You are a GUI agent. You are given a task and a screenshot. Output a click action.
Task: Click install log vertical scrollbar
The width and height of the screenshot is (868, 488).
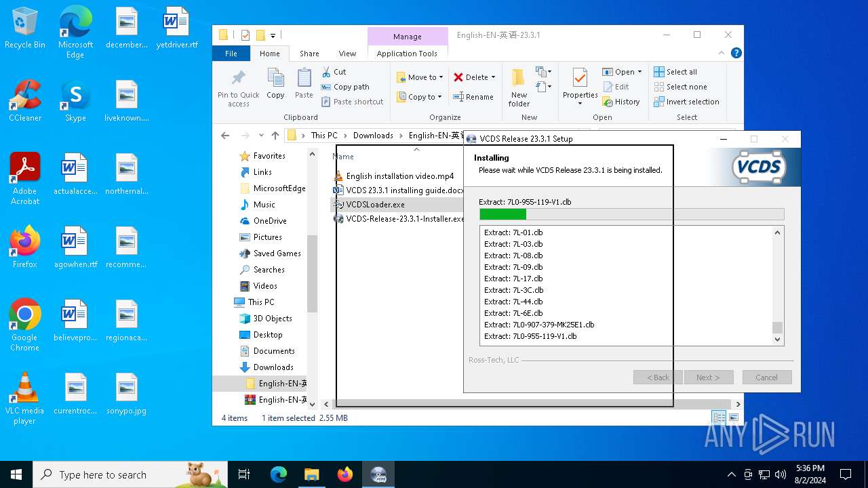(x=778, y=285)
